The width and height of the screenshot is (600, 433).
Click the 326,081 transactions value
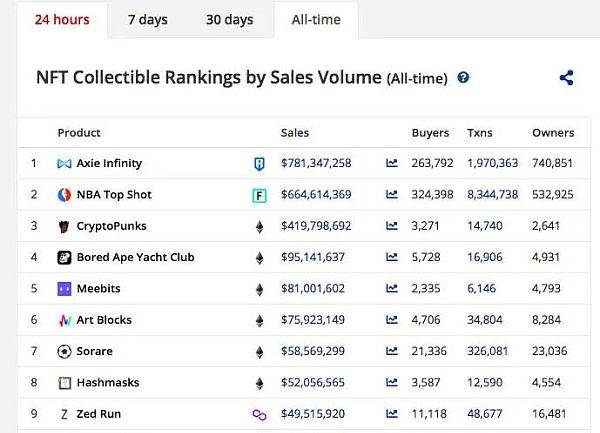point(488,351)
